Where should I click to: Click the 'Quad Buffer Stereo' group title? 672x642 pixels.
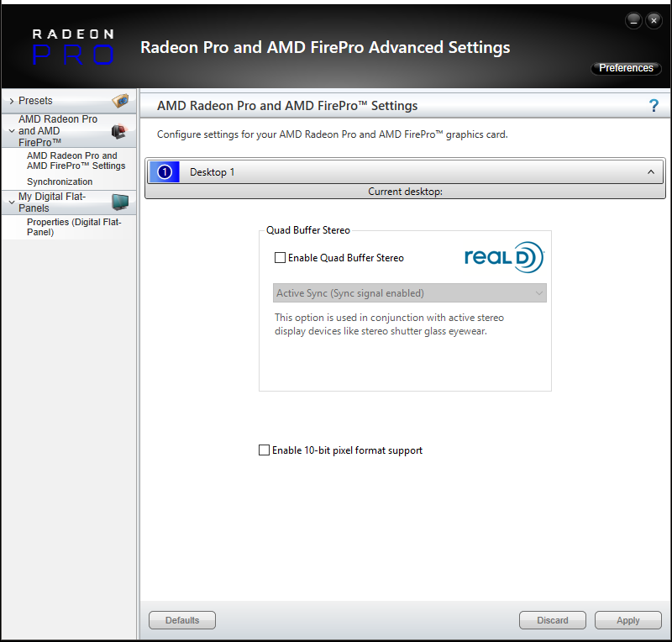(x=308, y=230)
